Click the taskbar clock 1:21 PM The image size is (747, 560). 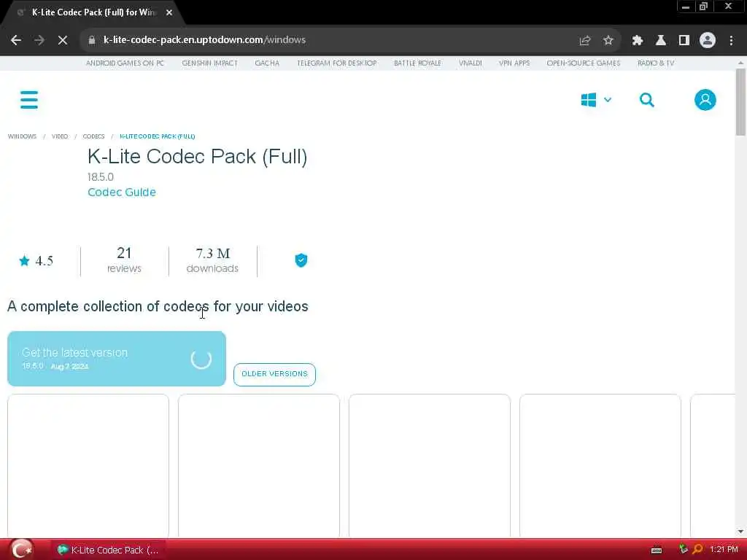click(724, 550)
